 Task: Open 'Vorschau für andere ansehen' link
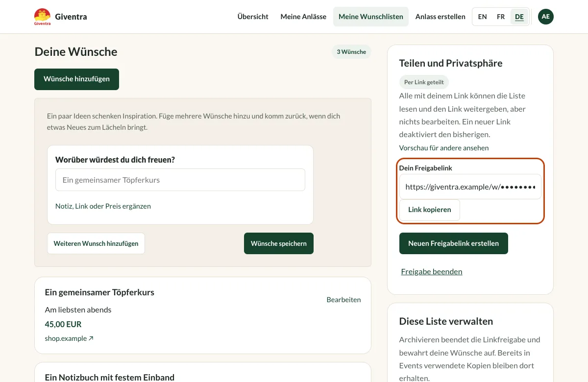tap(444, 148)
